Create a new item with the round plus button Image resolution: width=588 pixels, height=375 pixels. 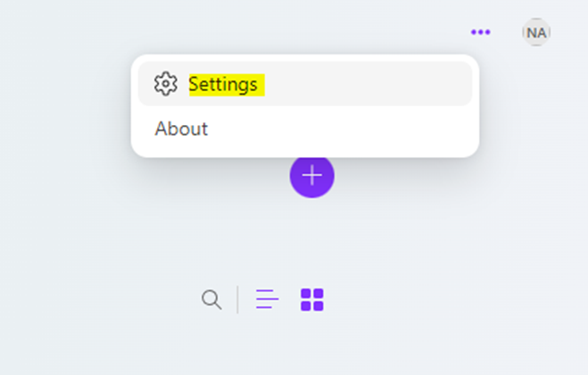(311, 176)
